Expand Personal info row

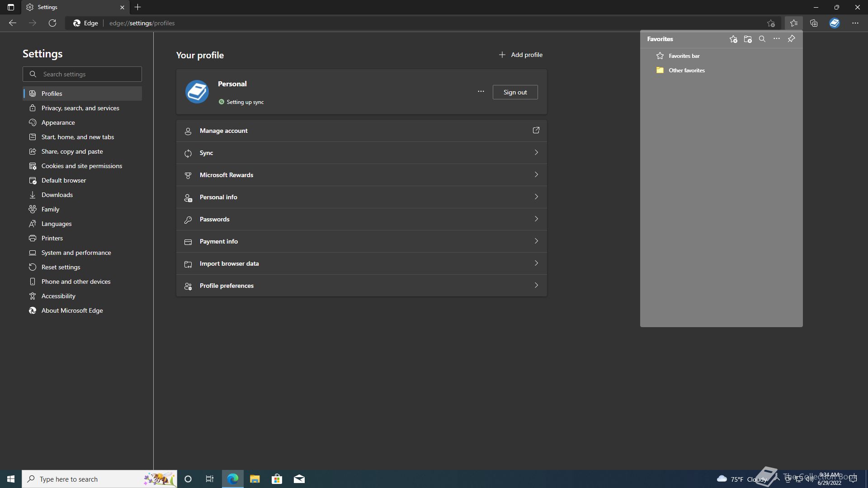(362, 197)
